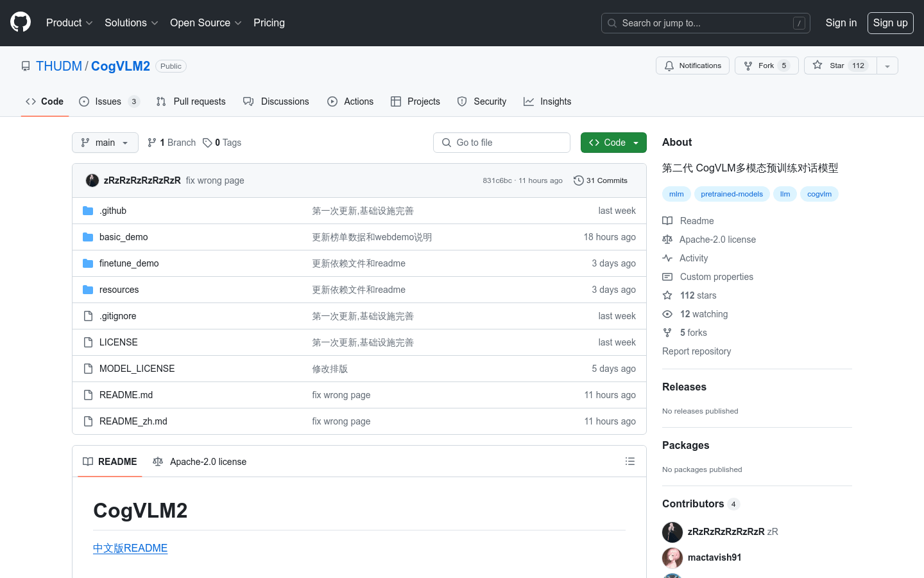Viewport: 924px width, 578px height.
Task: Click the llm topic tag
Action: pyautogui.click(x=785, y=194)
